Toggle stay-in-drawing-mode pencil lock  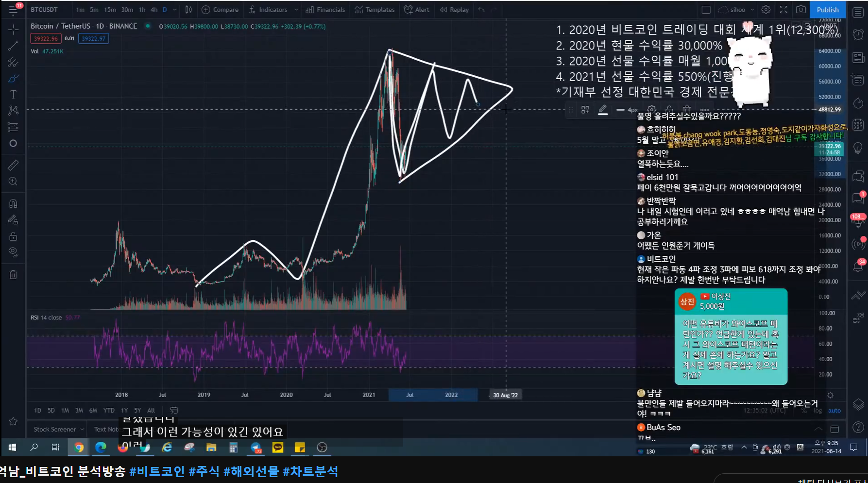pyautogui.click(x=13, y=220)
